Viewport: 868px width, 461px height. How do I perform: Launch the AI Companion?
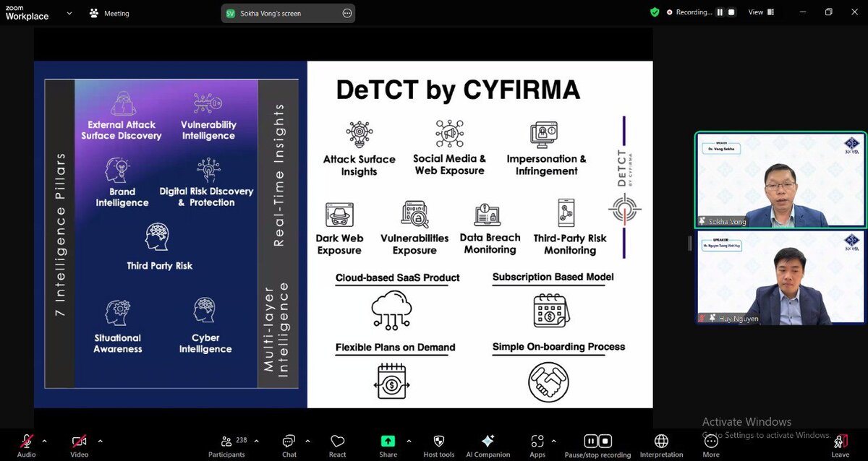(x=488, y=445)
